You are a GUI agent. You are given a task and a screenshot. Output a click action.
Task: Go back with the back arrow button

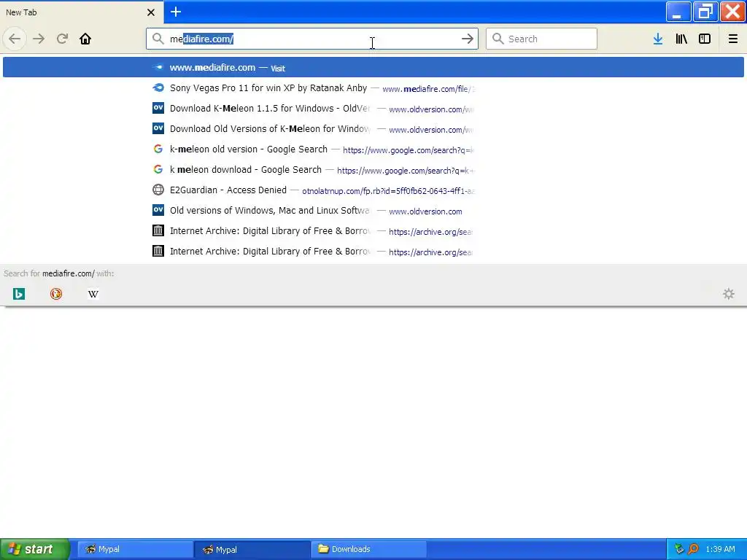(15, 39)
